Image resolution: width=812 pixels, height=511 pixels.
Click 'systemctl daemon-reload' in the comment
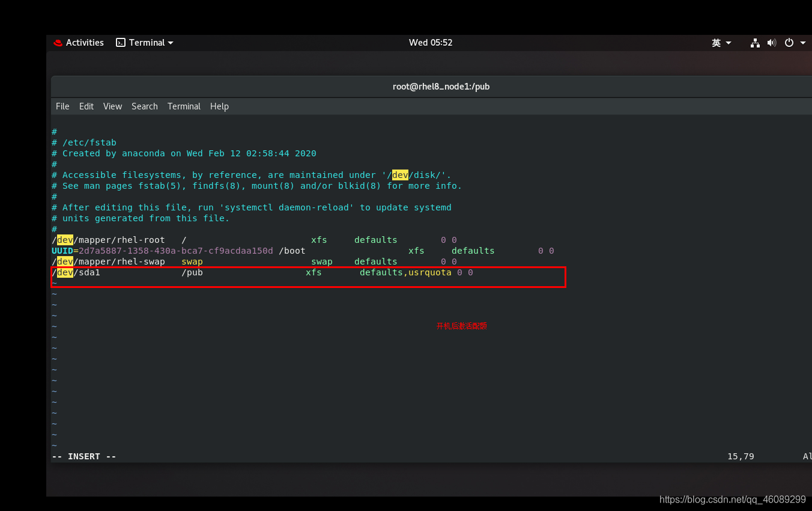pyautogui.click(x=289, y=207)
